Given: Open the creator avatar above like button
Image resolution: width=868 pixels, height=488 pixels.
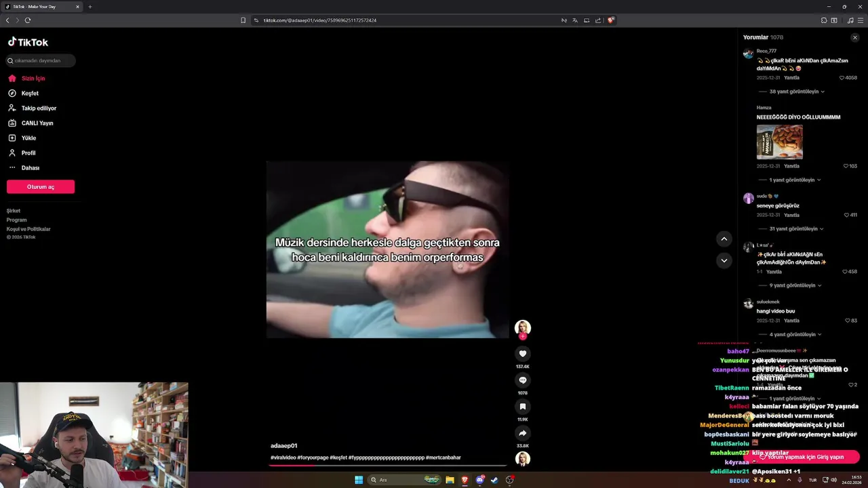Looking at the screenshot, I should (522, 327).
